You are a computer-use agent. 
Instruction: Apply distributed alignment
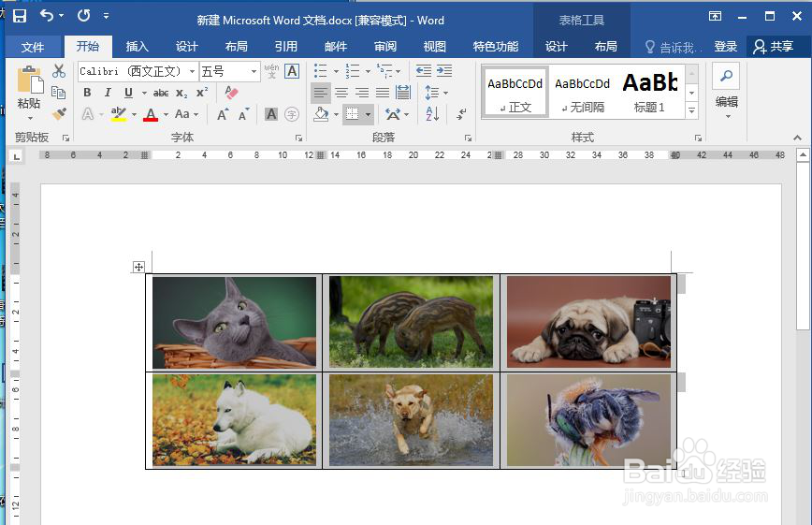point(403,93)
